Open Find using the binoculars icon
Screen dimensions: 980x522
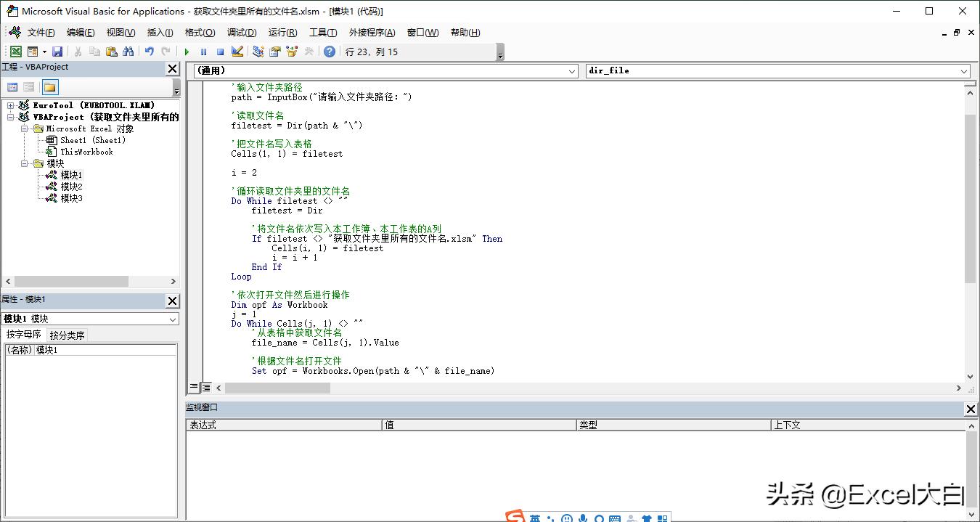(x=128, y=52)
